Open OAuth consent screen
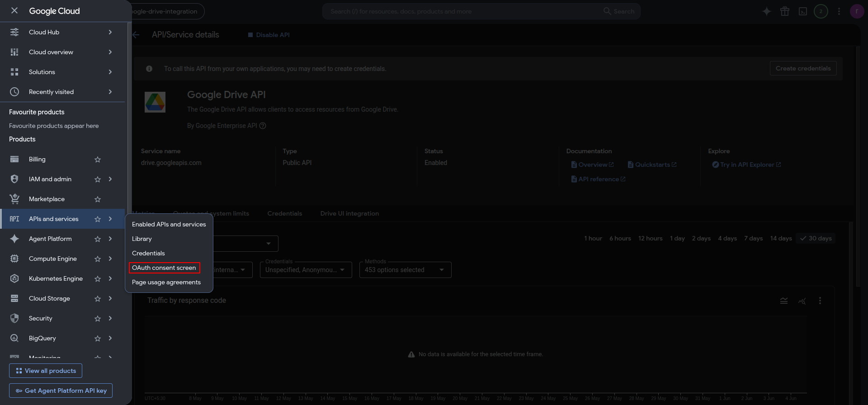Viewport: 868px width, 405px height. [x=164, y=268]
